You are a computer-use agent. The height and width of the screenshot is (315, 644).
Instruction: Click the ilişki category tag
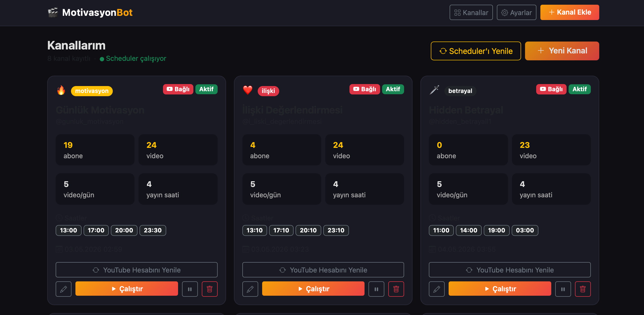[x=268, y=91]
